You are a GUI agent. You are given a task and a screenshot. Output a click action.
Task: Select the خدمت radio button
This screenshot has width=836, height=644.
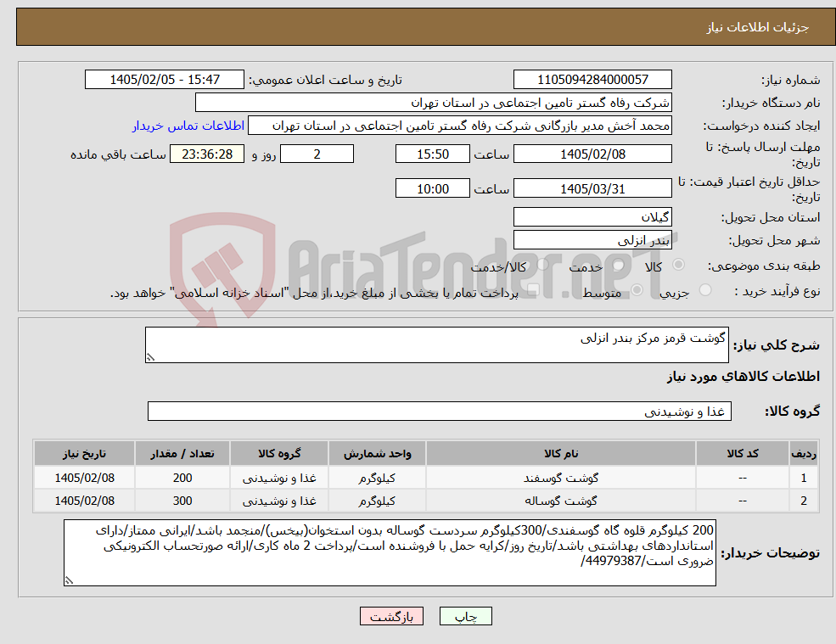pyautogui.click(x=619, y=265)
